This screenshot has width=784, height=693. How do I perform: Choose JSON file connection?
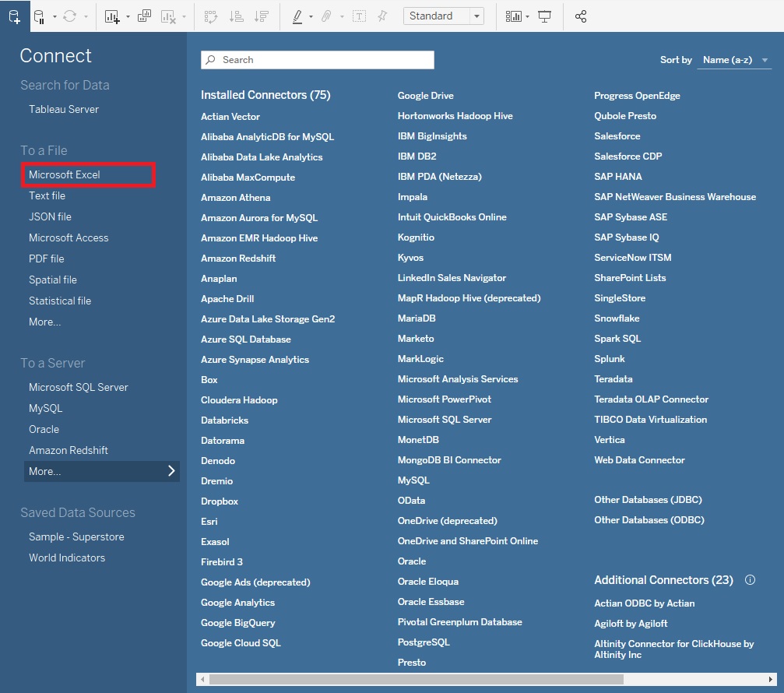tap(50, 216)
